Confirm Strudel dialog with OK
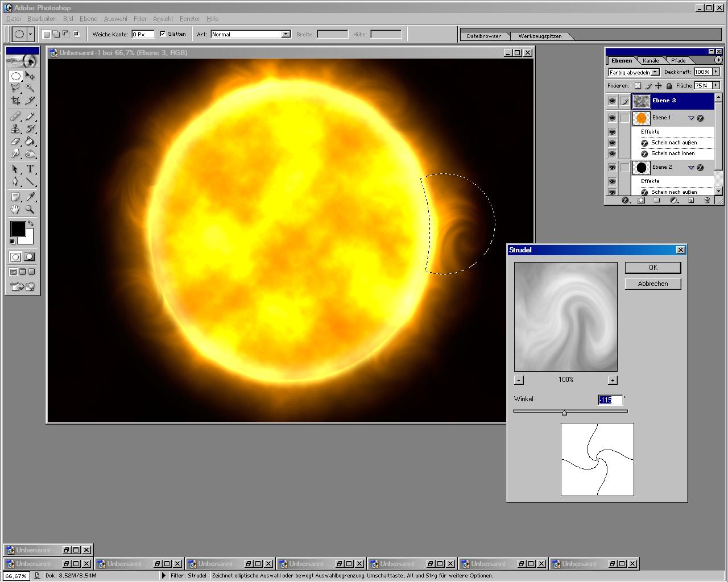Screen dimensions: 728x582 [x=653, y=268]
